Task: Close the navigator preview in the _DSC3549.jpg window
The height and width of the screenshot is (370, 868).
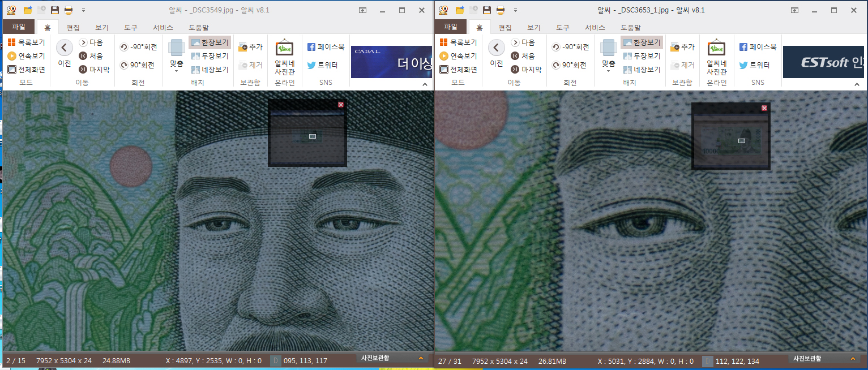Action: click(x=341, y=105)
